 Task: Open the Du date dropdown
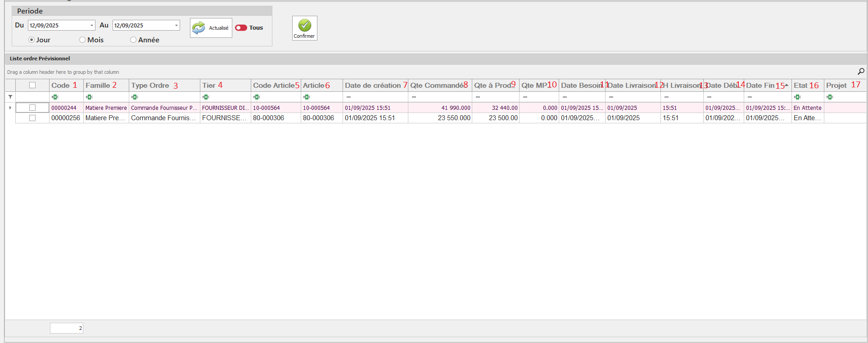click(x=92, y=26)
